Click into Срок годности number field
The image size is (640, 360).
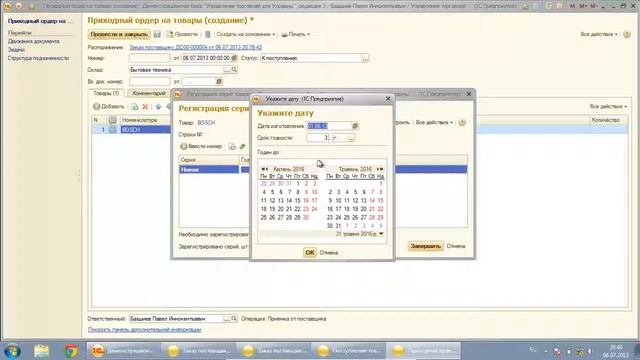pos(318,138)
